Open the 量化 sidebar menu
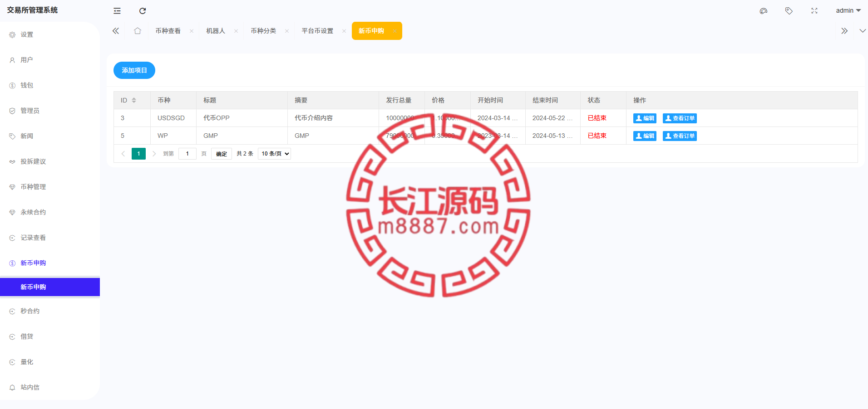The image size is (868, 409). (50, 362)
